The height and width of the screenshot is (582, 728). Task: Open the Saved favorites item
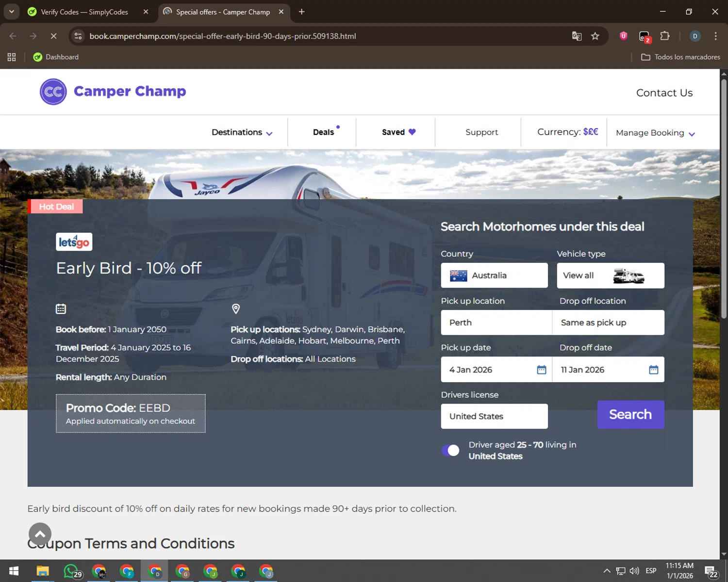click(398, 132)
